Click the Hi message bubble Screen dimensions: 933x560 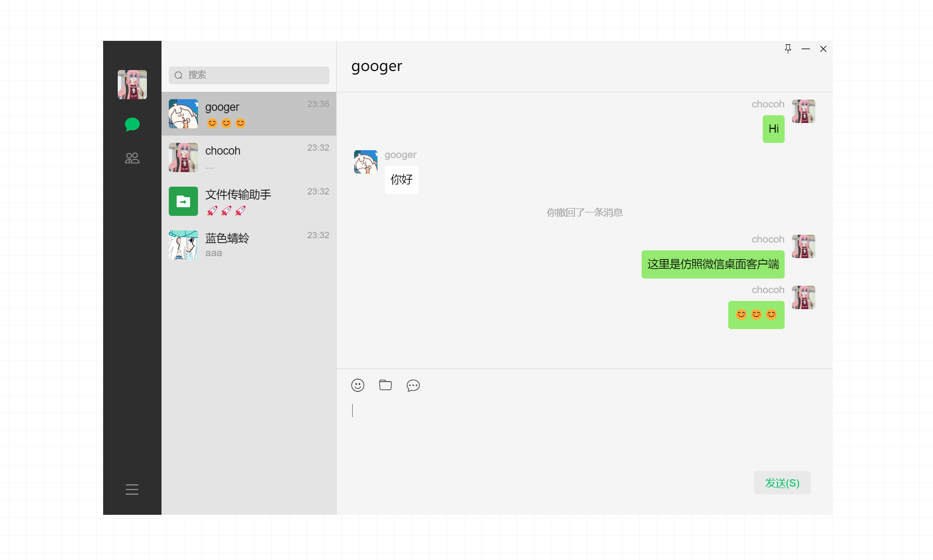tap(773, 129)
